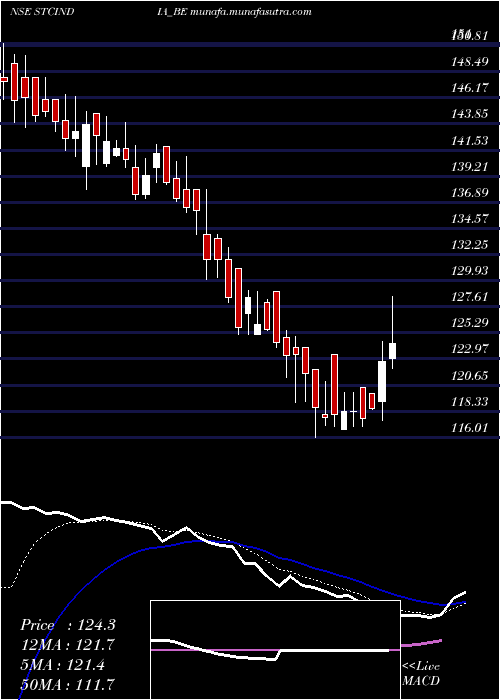
Task: Click the 122.97 price axis label
Action: click(471, 349)
